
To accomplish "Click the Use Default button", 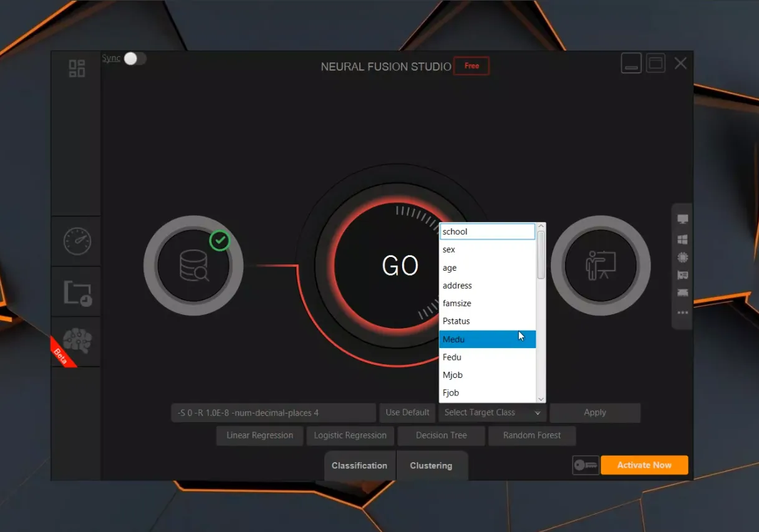I will (408, 412).
